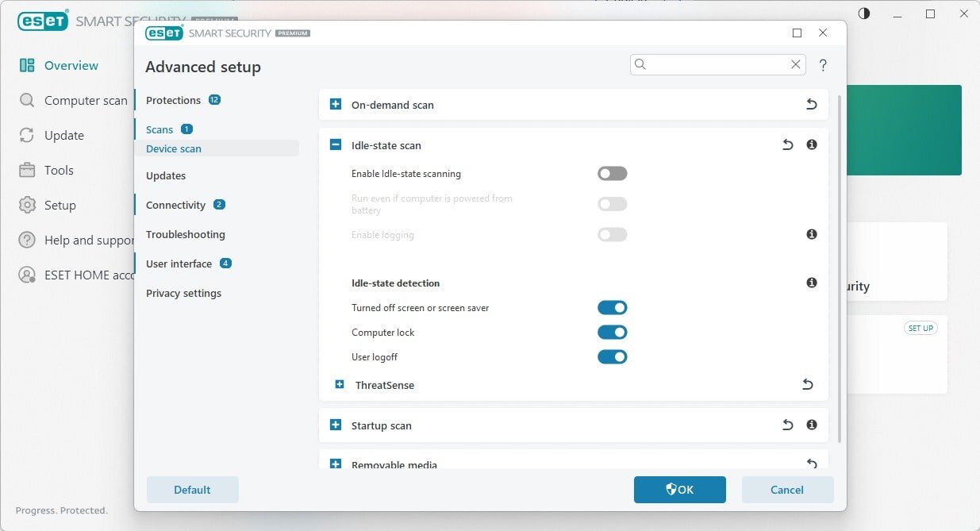
Task: Click the search magnifier icon
Action: 640,65
